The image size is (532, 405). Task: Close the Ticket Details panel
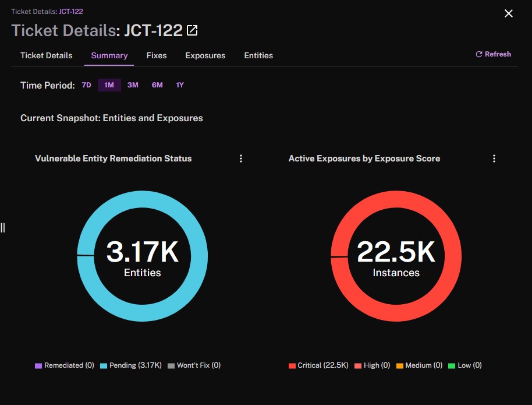pyautogui.click(x=508, y=13)
